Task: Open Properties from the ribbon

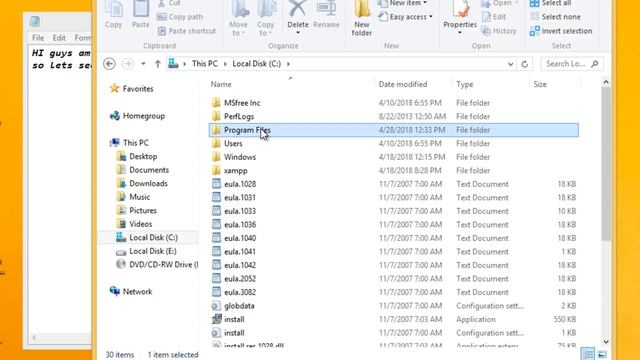Action: coord(460,14)
